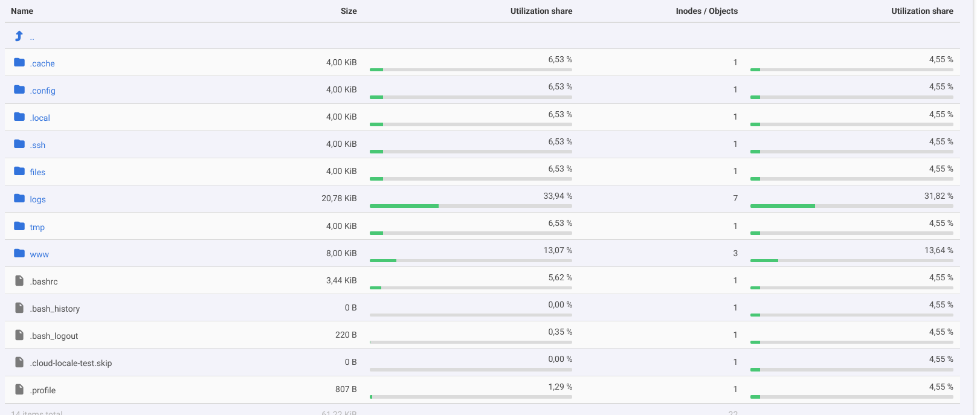Sort by Inodes / Objects column header
The width and height of the screenshot is (980, 415).
click(706, 11)
